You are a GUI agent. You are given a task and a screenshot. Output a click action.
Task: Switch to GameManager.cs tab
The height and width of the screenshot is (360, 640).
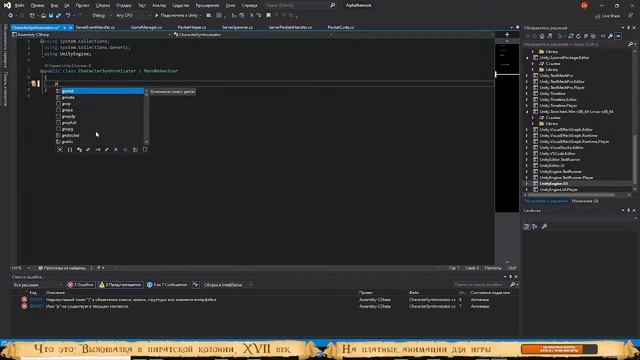[147, 27]
